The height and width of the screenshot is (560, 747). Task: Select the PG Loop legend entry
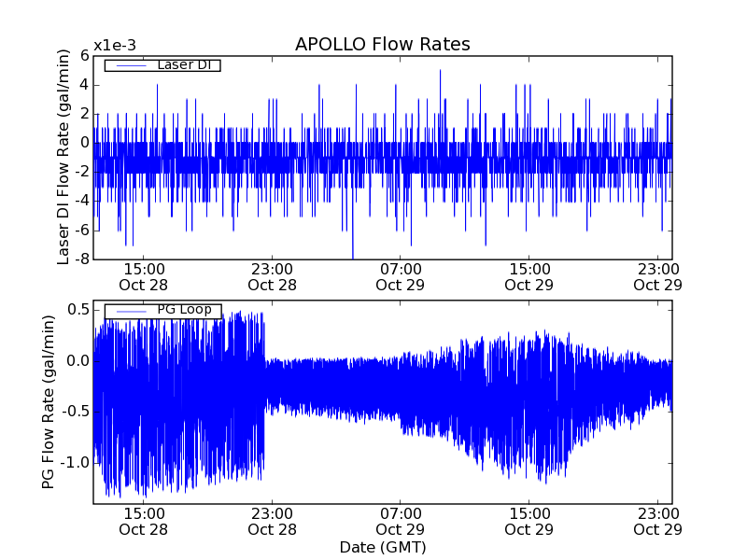(x=162, y=311)
